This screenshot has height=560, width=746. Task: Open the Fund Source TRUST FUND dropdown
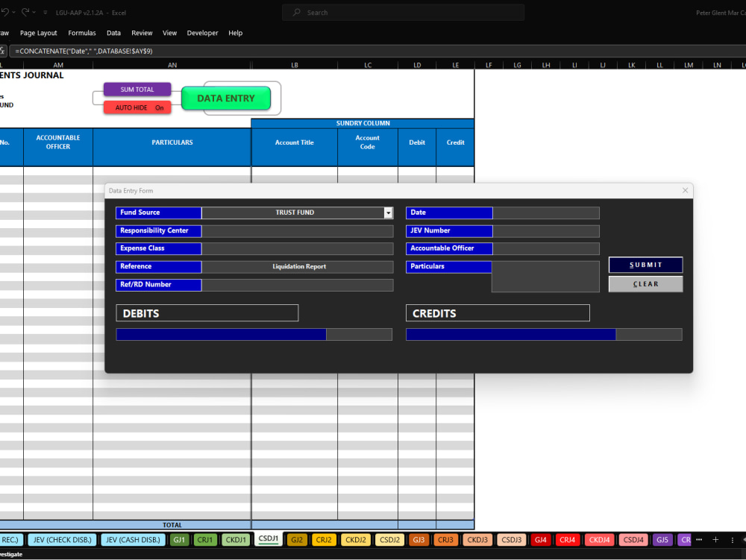tap(387, 213)
